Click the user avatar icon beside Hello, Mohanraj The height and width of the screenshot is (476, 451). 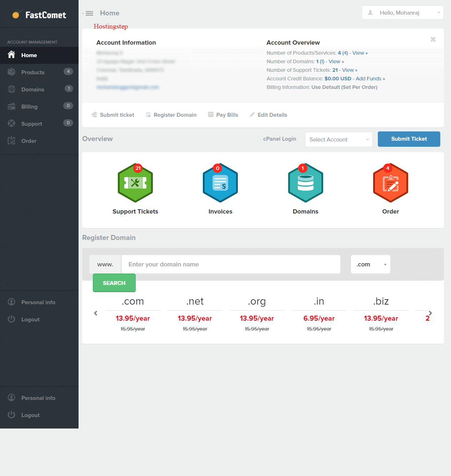(x=370, y=12)
